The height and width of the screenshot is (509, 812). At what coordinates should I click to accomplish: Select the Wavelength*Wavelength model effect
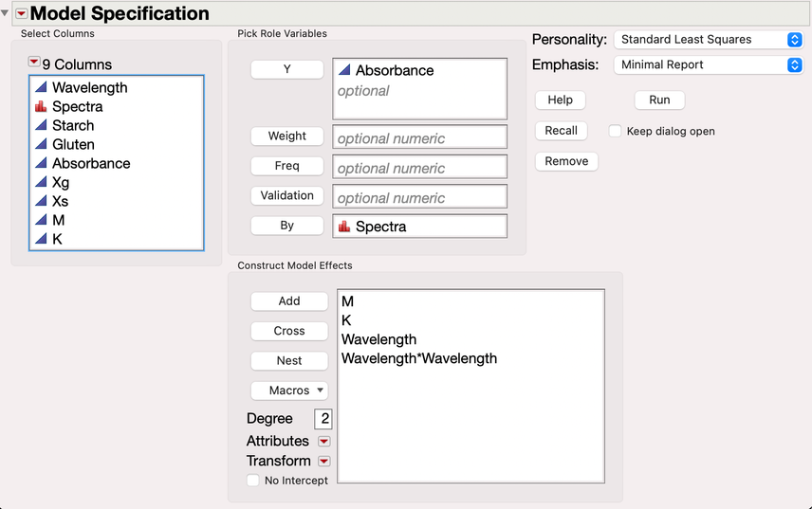(x=419, y=358)
